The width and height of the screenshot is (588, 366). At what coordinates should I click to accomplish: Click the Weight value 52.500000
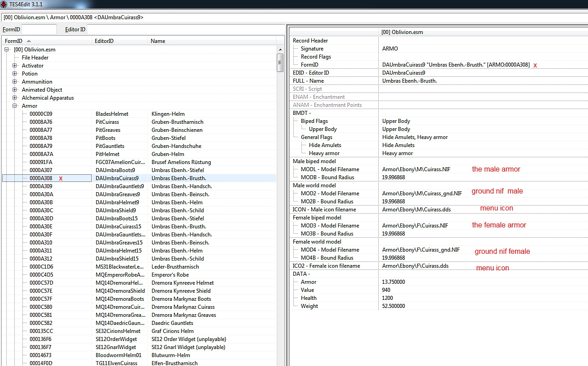click(393, 306)
